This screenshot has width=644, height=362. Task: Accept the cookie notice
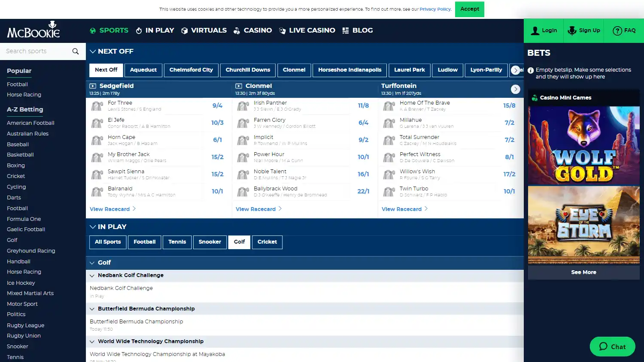470,9
